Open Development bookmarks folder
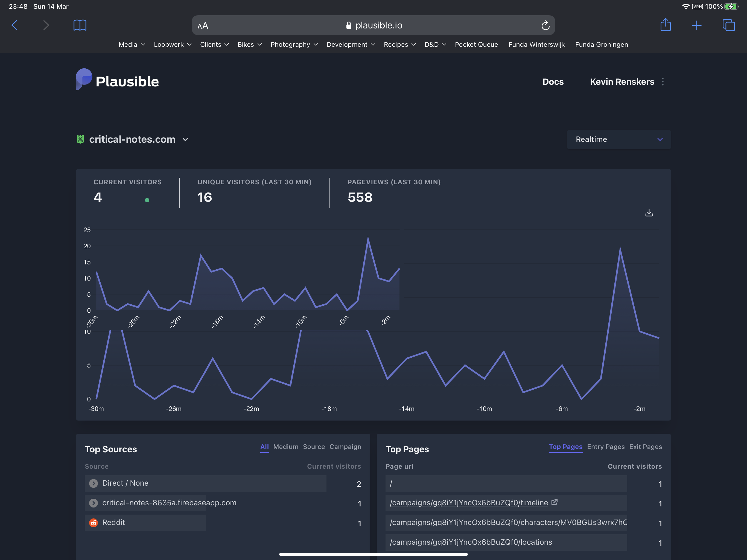The image size is (747, 560). pos(351,45)
